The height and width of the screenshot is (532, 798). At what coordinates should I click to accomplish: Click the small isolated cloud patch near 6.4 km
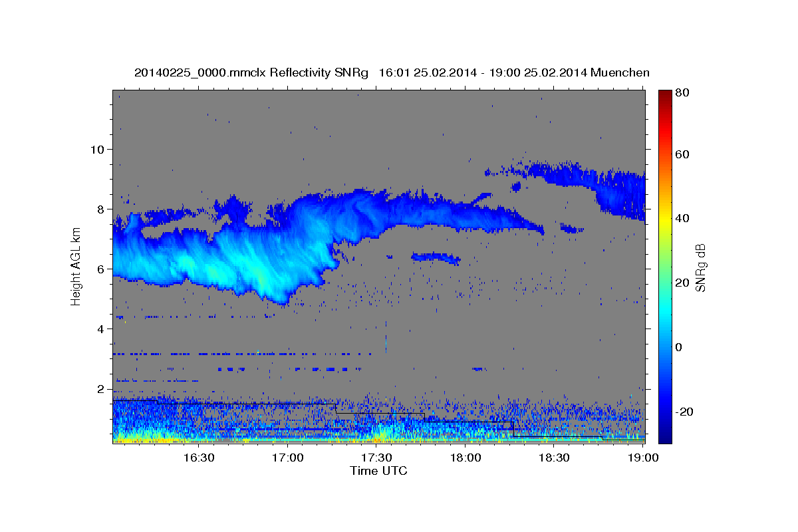(435, 257)
